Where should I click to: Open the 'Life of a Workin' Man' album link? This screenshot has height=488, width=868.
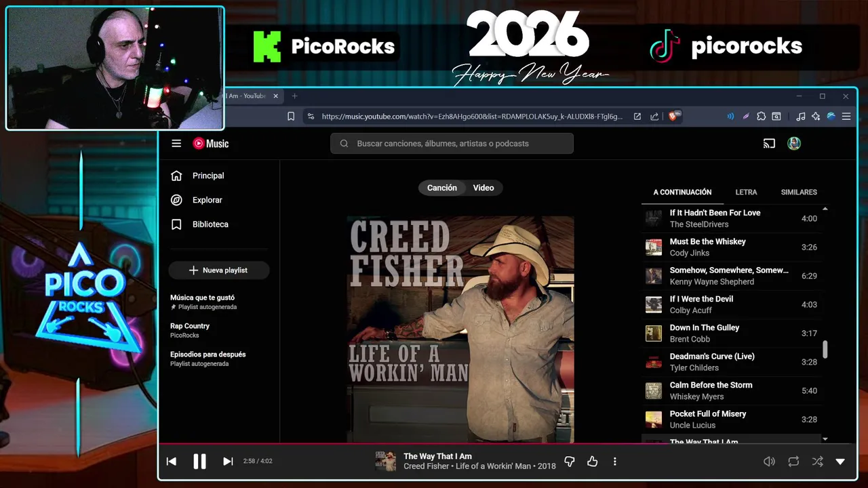pyautogui.click(x=493, y=466)
